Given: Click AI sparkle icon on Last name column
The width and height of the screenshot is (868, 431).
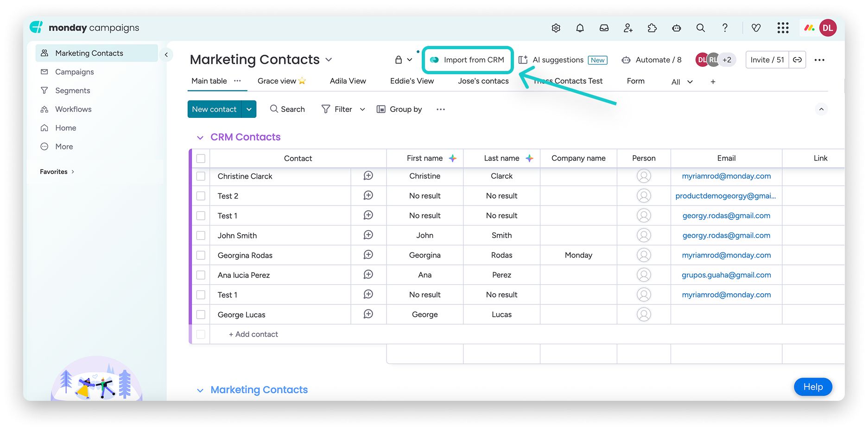Looking at the screenshot, I should tap(529, 158).
